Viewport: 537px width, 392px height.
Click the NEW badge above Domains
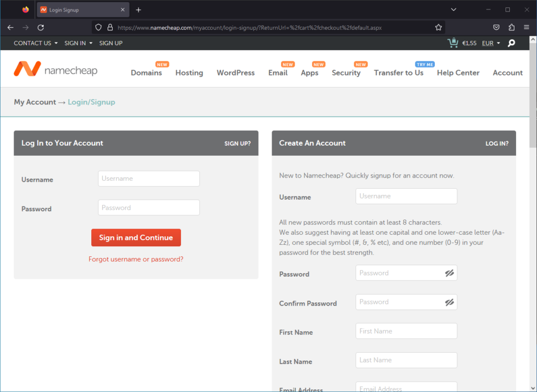click(x=162, y=64)
